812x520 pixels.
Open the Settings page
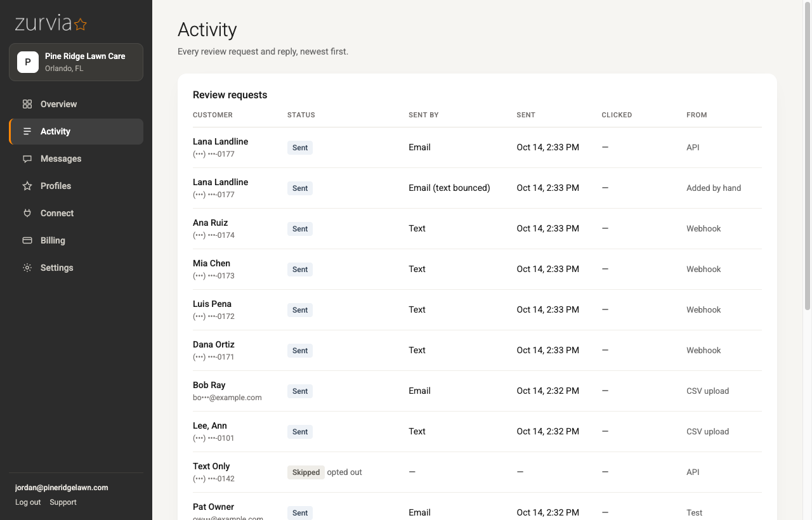(76, 268)
